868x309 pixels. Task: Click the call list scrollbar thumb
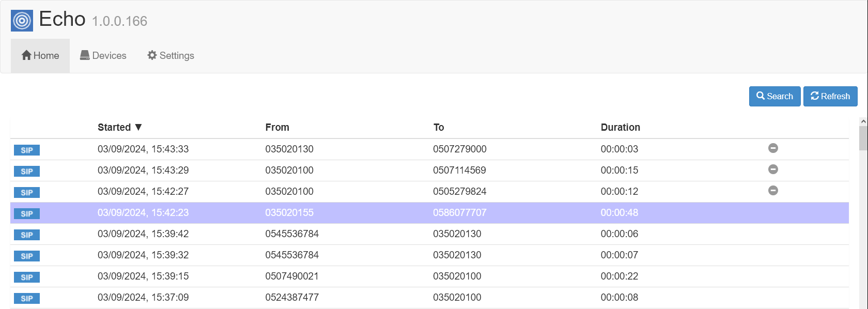point(863,137)
